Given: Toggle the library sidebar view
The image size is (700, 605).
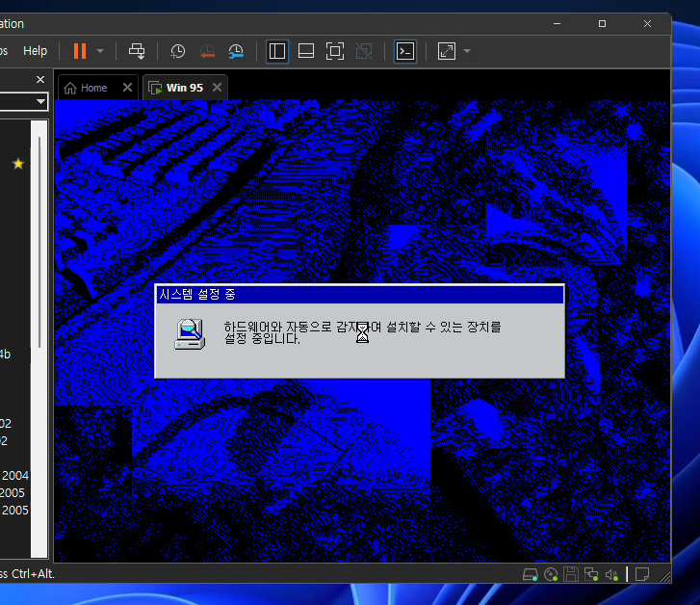Looking at the screenshot, I should (x=277, y=51).
